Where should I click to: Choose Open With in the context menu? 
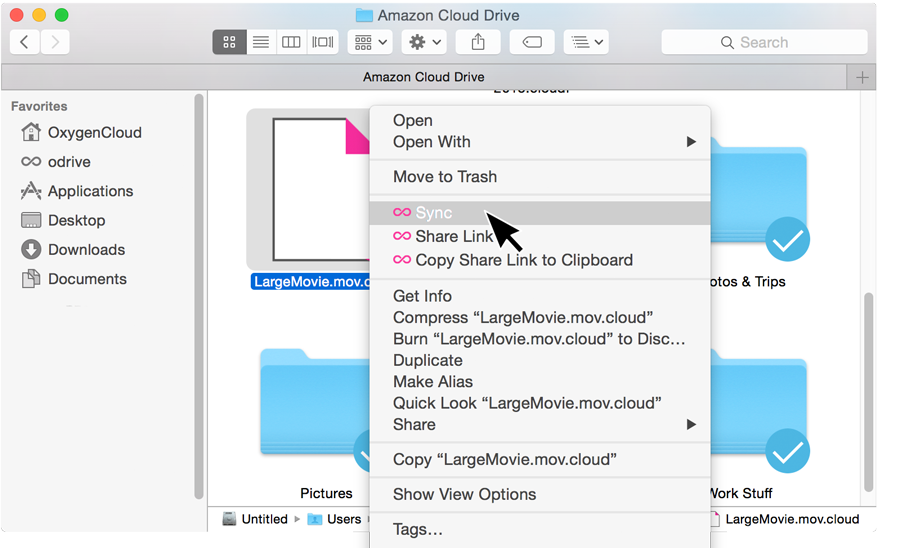click(x=540, y=142)
